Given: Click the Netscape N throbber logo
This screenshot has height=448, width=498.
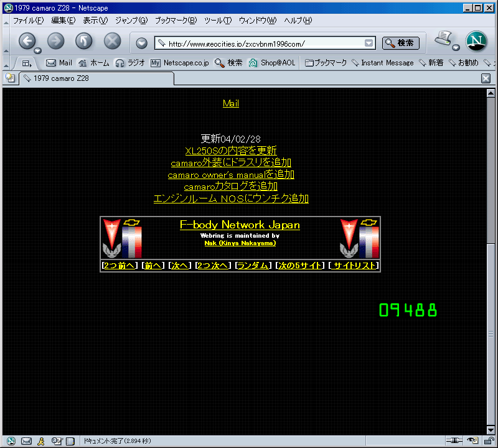Looking at the screenshot, I should [476, 41].
